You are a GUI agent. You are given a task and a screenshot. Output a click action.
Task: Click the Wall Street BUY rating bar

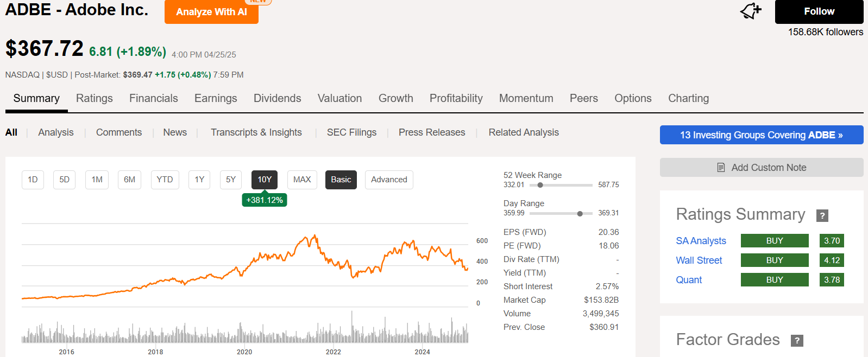(x=775, y=260)
